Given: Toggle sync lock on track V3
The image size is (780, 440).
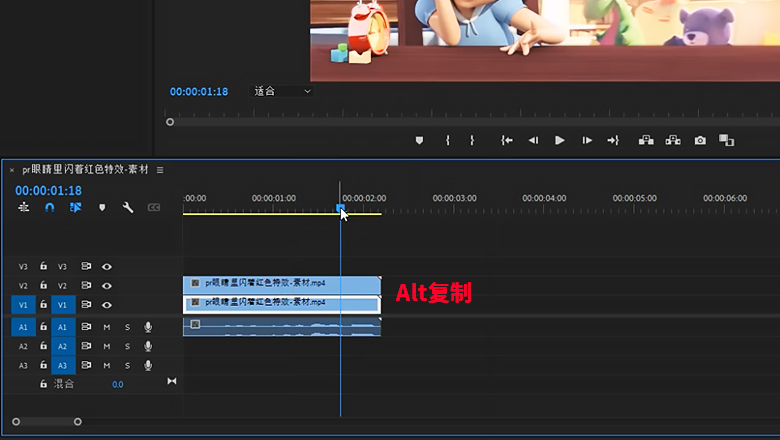Looking at the screenshot, I should 86,266.
